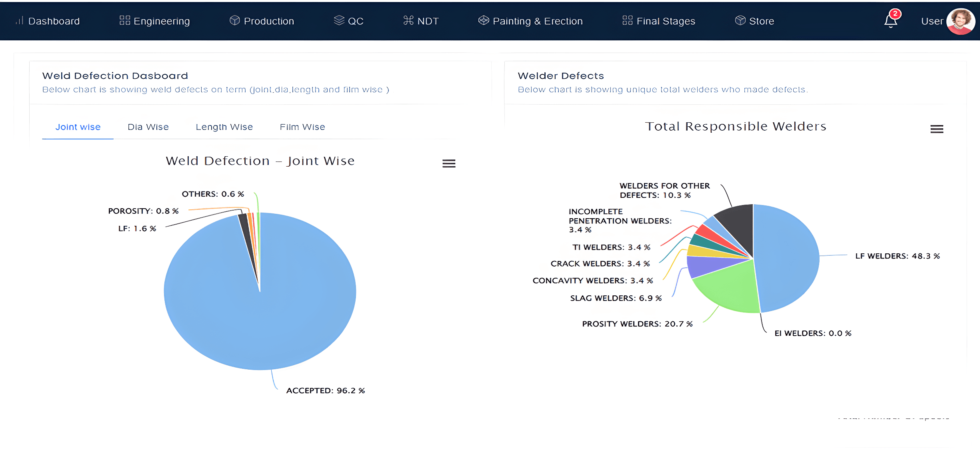The image size is (980, 450).
Task: Open Joint Wise chart hamburger menu
Action: (x=449, y=163)
